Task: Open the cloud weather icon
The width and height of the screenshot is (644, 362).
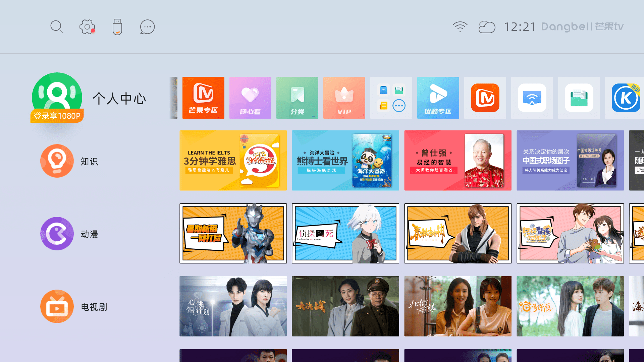Action: point(487,27)
